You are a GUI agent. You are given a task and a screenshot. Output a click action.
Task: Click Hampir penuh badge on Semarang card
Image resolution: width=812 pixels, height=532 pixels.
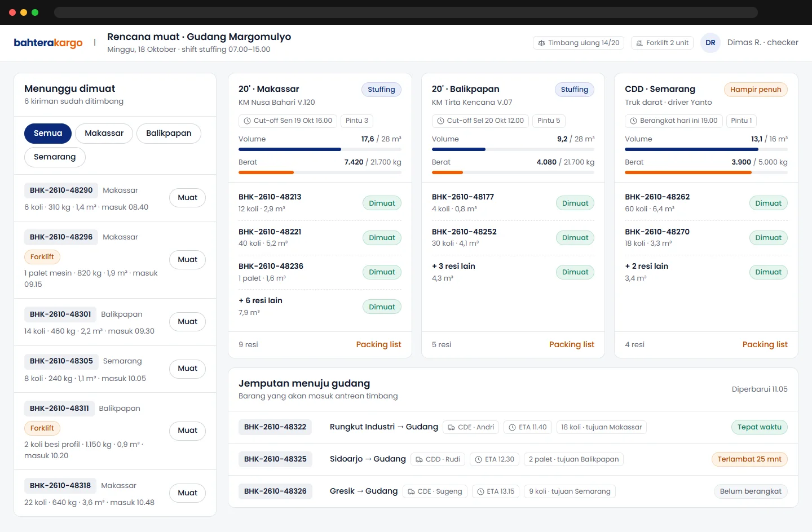pos(756,90)
